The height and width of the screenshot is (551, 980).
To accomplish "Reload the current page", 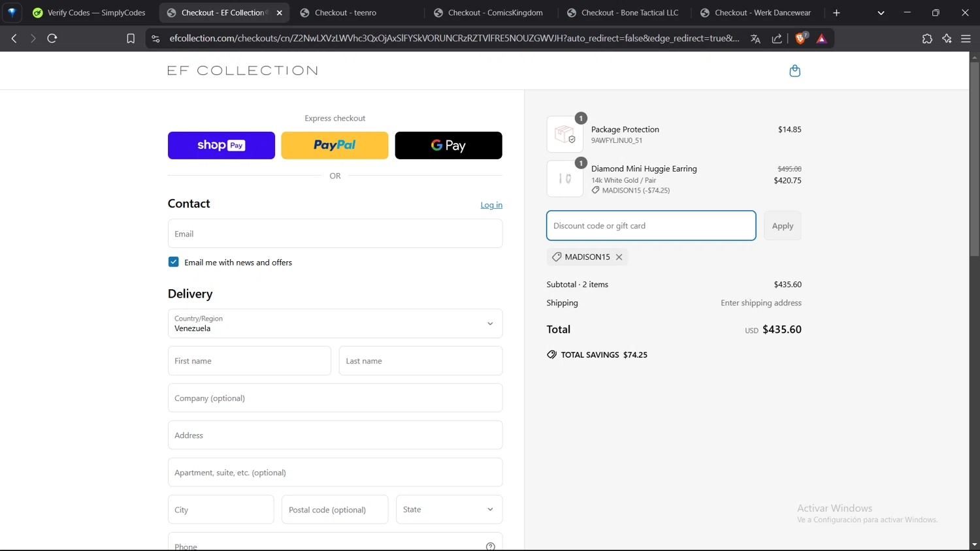I will point(52,39).
